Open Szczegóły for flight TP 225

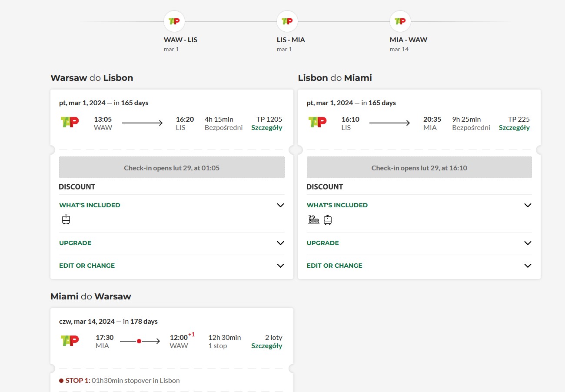tap(514, 128)
